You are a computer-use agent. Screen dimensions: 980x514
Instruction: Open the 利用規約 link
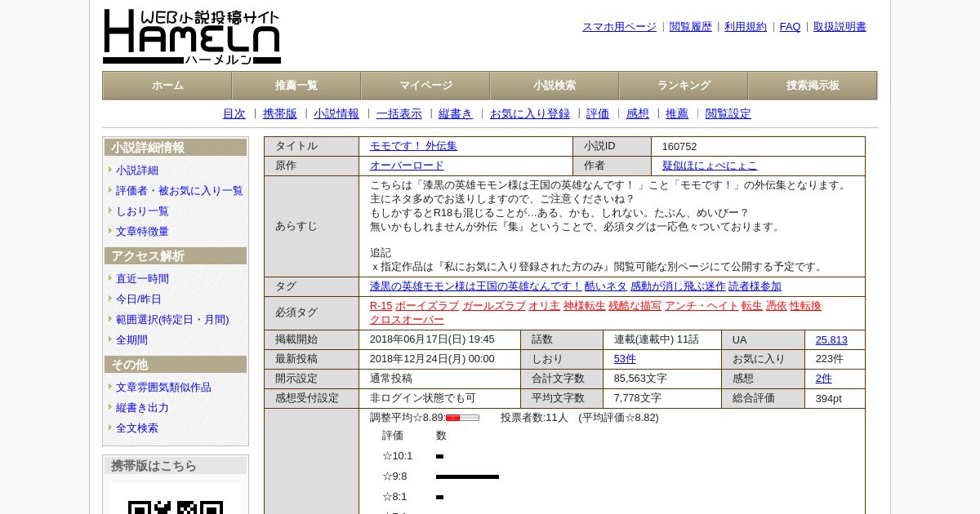tap(746, 27)
